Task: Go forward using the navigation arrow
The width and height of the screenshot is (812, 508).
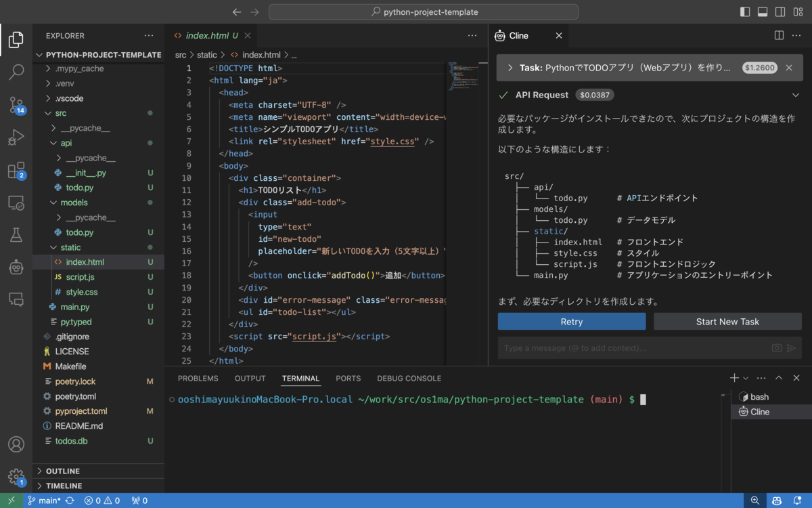Action: (254, 12)
